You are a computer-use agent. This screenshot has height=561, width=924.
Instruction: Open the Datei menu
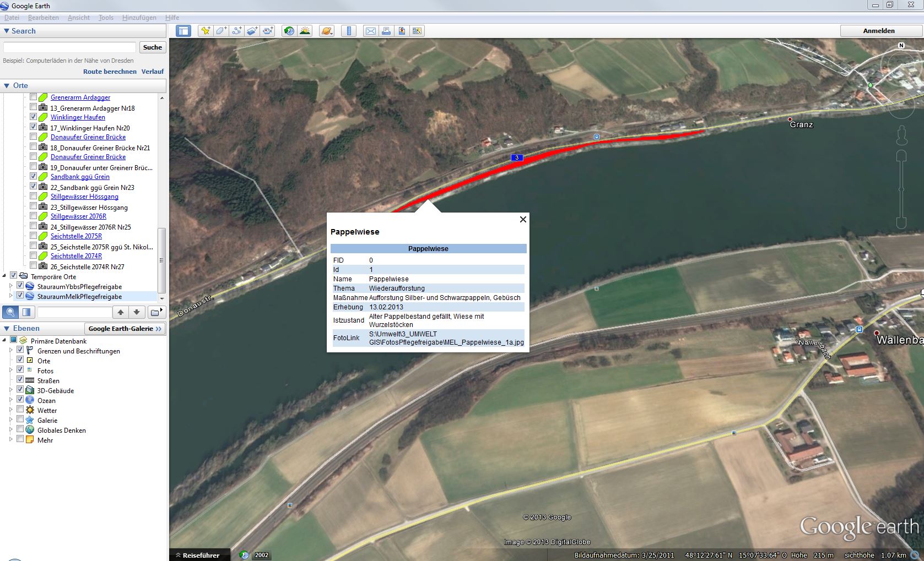(x=12, y=18)
